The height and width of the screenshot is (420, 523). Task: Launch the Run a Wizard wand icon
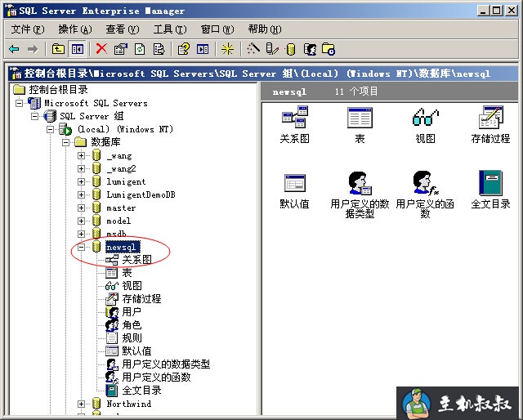coord(253,49)
